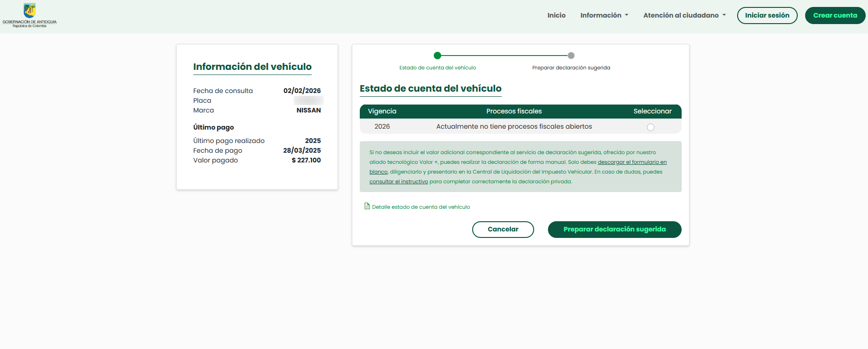The width and height of the screenshot is (868, 349).
Task: Click the NISSAN brand value
Action: pyautogui.click(x=308, y=110)
